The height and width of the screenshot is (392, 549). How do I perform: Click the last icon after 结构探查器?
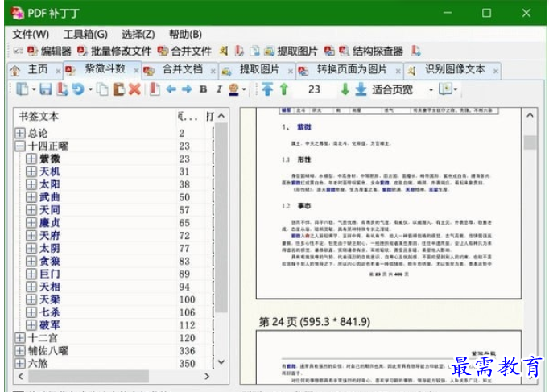416,52
